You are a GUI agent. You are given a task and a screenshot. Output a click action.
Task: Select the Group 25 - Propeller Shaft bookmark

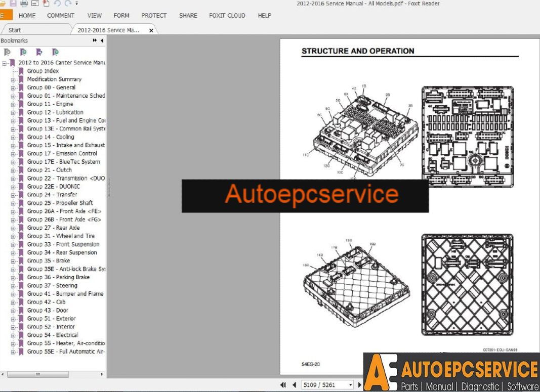(x=60, y=203)
